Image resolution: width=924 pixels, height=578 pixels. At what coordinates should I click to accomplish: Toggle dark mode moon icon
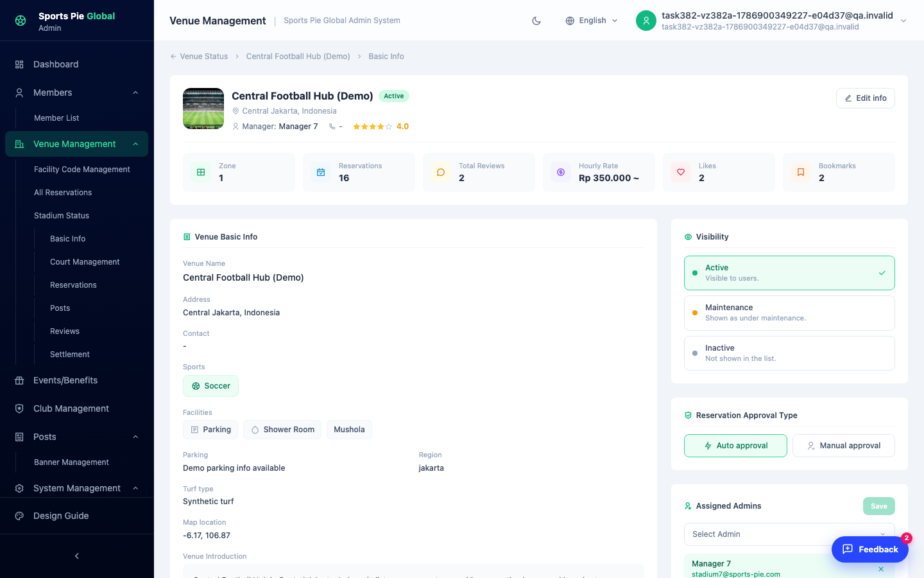[x=536, y=21]
